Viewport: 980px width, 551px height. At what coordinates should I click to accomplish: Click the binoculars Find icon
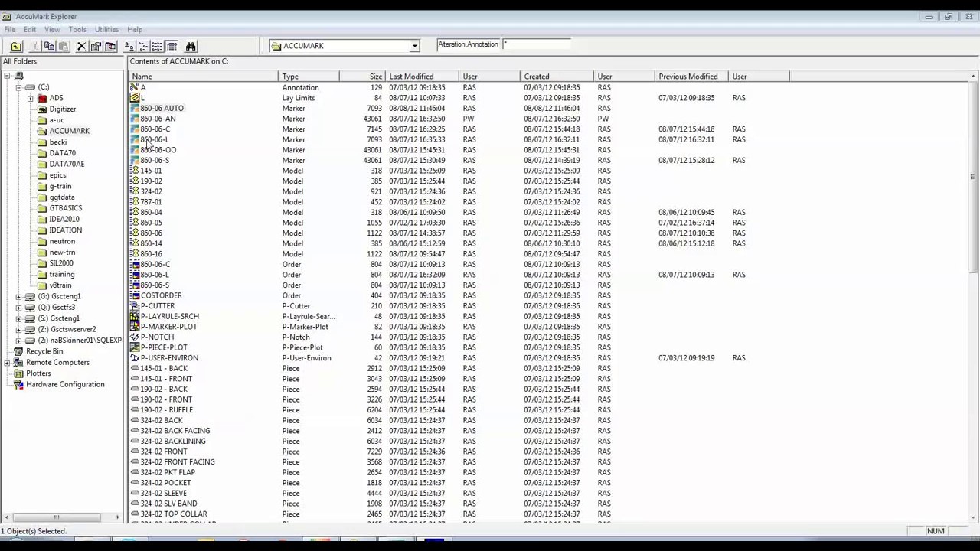191,47
